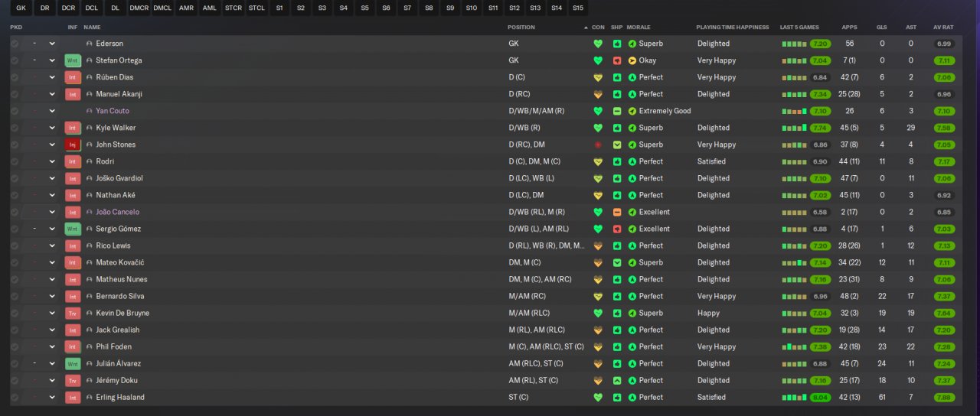
Task: Click Ederson's green condition heart icon
Action: tap(598, 44)
